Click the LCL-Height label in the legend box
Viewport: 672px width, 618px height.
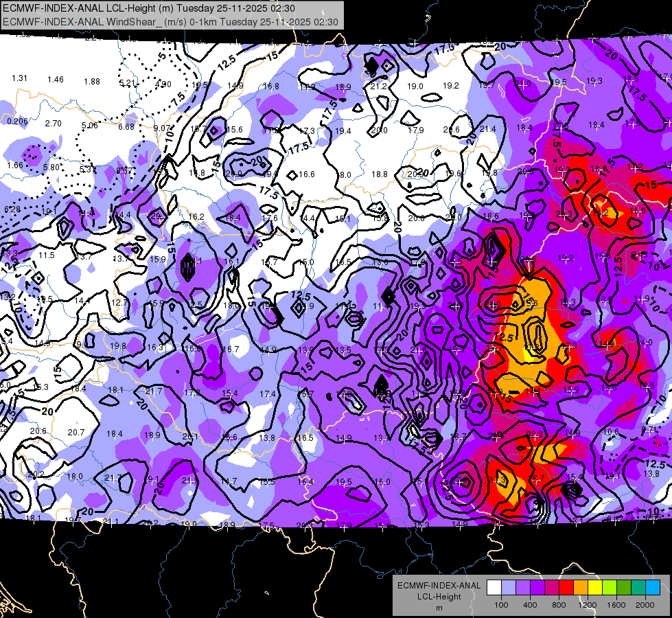(439, 597)
